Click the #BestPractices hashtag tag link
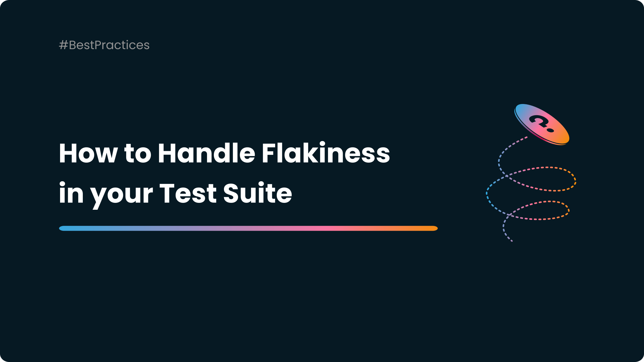 (x=104, y=44)
